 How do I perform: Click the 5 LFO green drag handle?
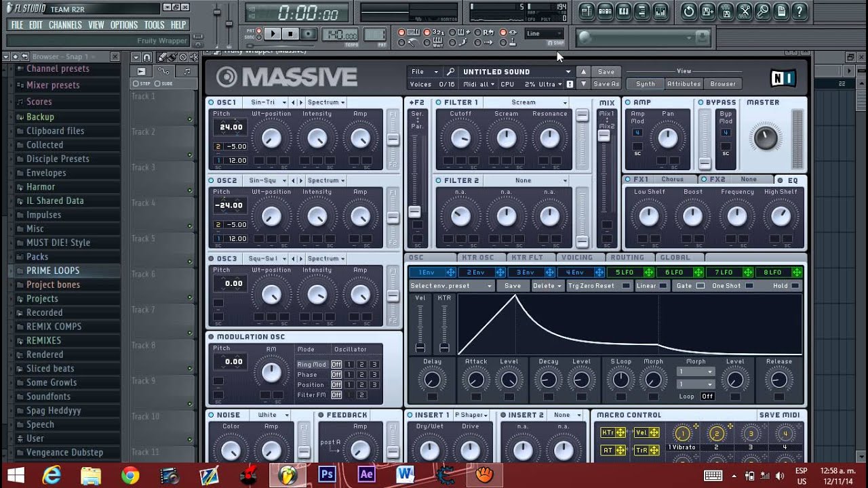[649, 272]
